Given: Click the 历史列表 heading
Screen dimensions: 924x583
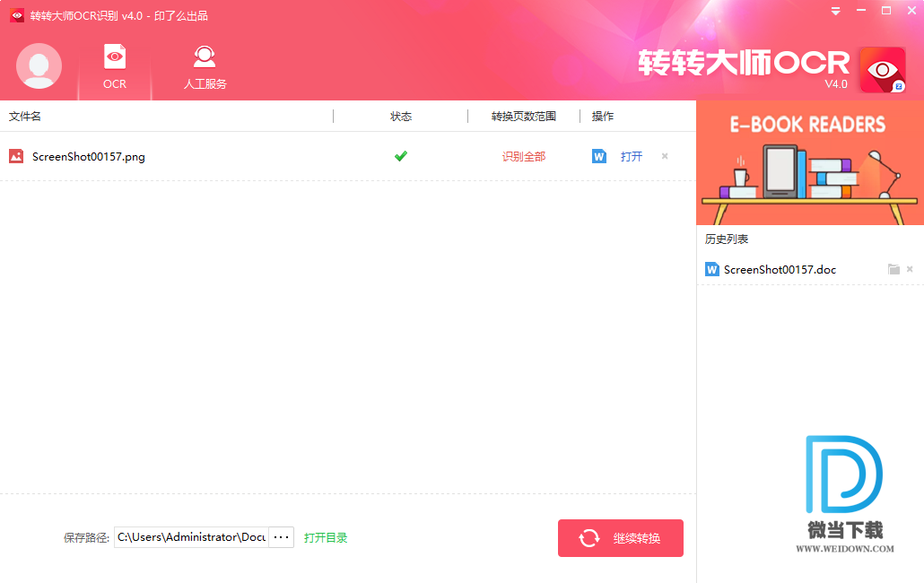Looking at the screenshot, I should [727, 239].
